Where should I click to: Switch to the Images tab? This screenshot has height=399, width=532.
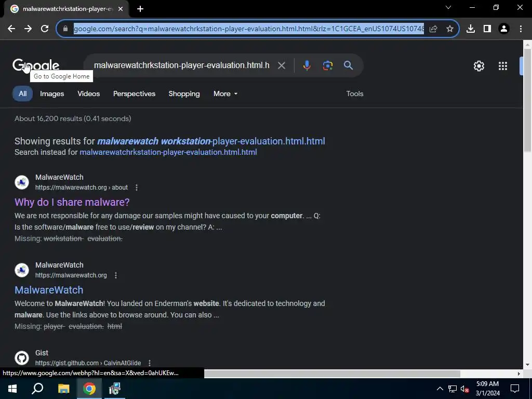point(52,94)
